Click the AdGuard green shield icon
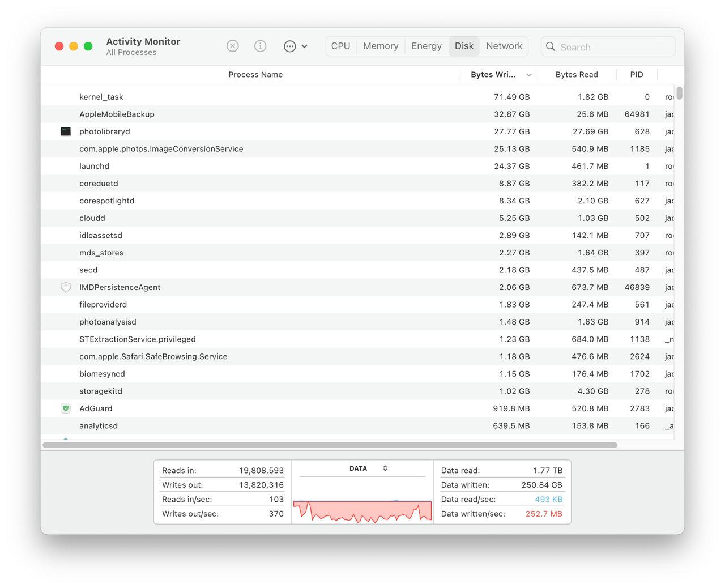Screen dimensions: 725x588 [x=66, y=408]
